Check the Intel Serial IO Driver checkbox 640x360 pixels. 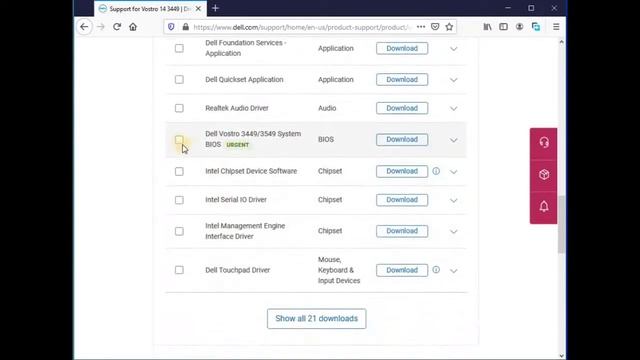pyautogui.click(x=179, y=200)
